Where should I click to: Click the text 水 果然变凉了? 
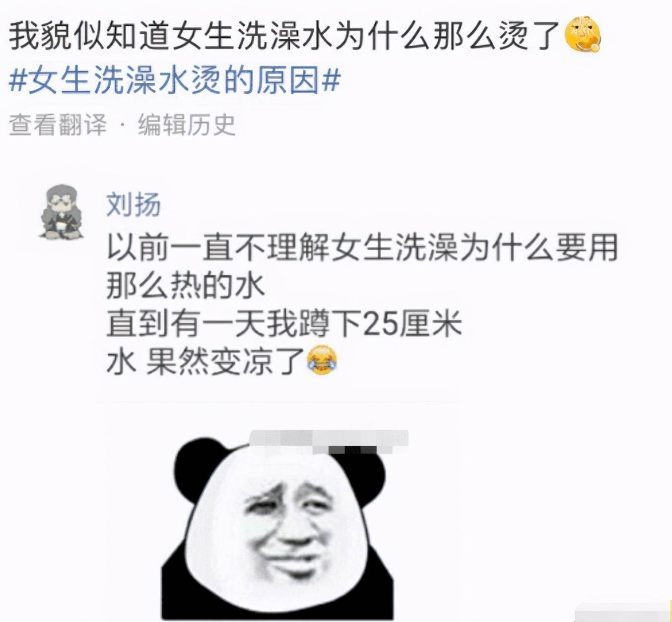pos(205,362)
